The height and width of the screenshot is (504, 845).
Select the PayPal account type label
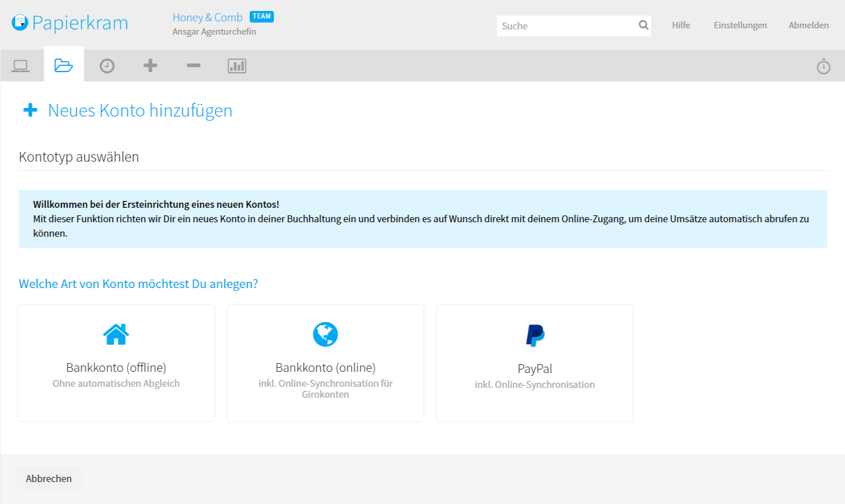pyautogui.click(x=535, y=369)
